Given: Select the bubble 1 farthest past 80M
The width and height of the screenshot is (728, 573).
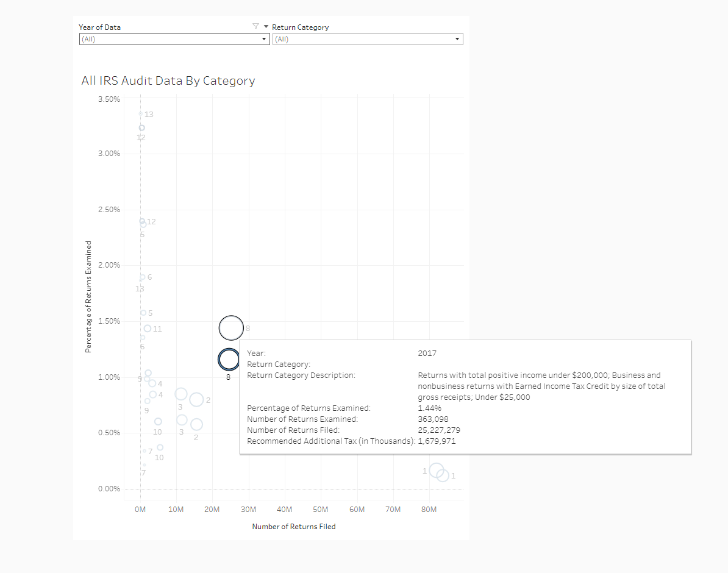Looking at the screenshot, I should tap(443, 475).
